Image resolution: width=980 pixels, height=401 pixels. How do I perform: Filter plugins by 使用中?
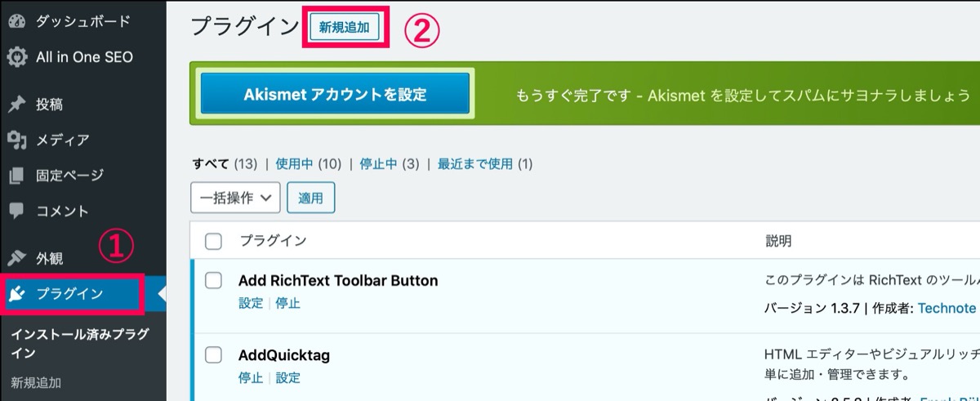point(295,163)
